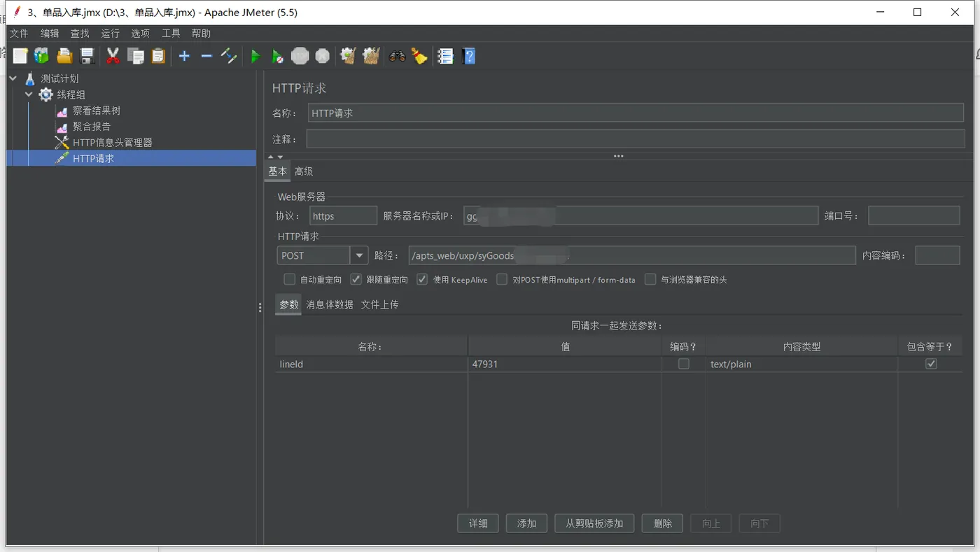Click the Toggle enable/disable icon

tap(229, 56)
